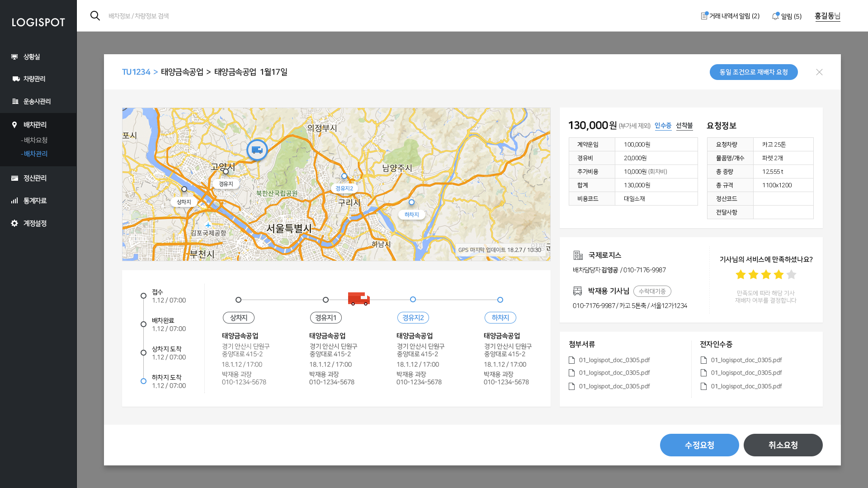This screenshot has width=868, height=488.
Task: Click the fifth gray rating star
Action: coord(791,275)
